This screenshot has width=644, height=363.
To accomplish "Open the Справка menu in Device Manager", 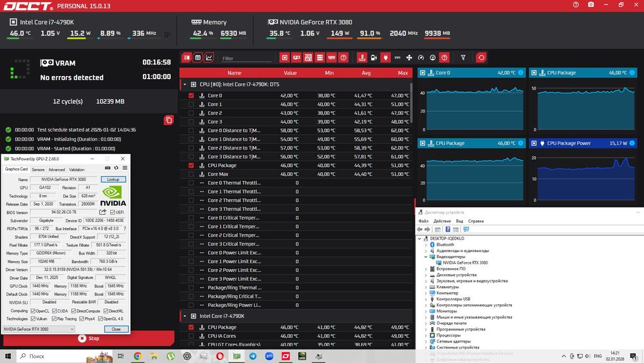I will click(x=476, y=221).
